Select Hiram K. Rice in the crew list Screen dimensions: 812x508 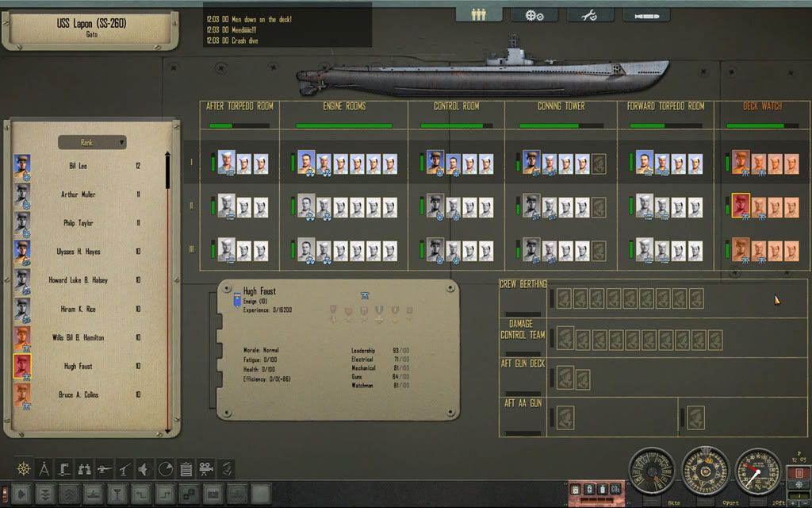point(78,309)
